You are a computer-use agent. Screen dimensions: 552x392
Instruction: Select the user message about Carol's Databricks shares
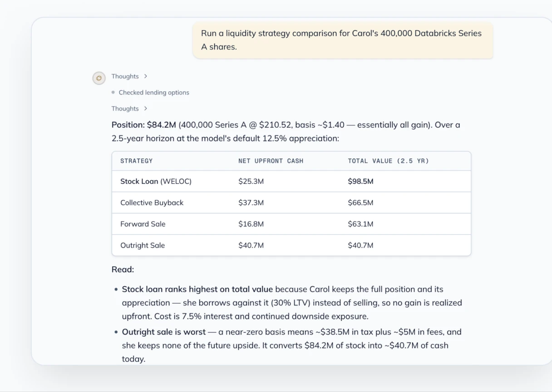(x=343, y=40)
